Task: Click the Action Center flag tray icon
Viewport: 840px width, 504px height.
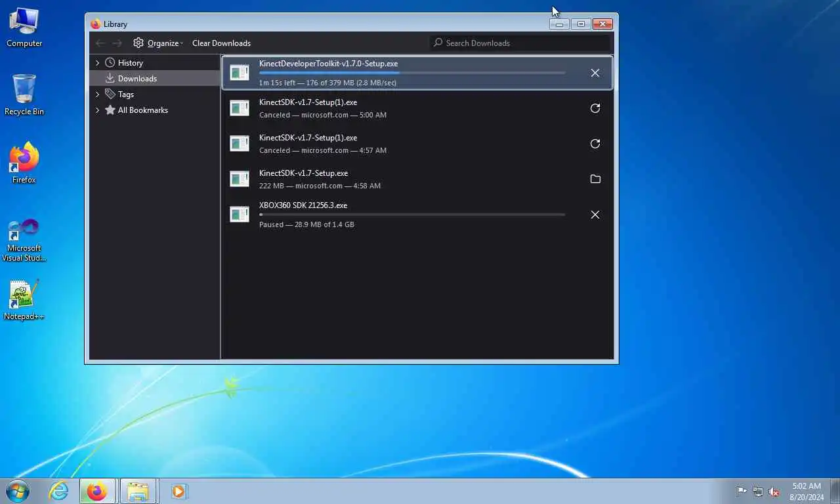Action: (742, 491)
